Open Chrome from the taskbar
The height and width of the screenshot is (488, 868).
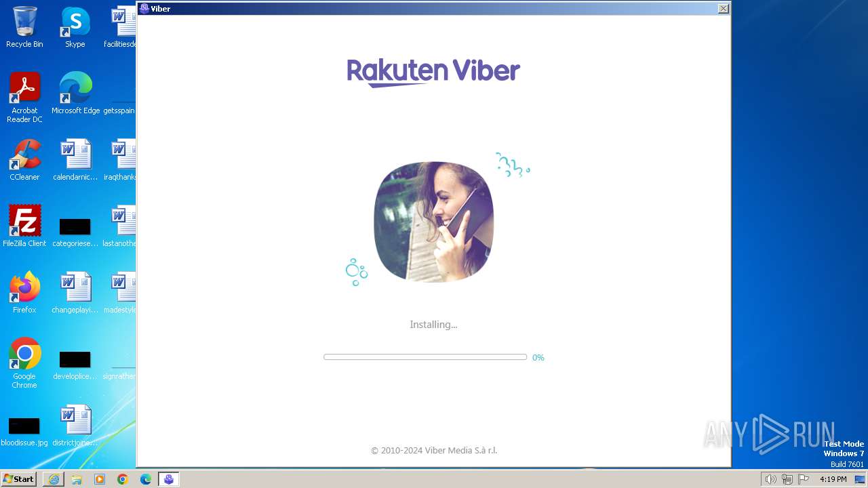coord(123,479)
